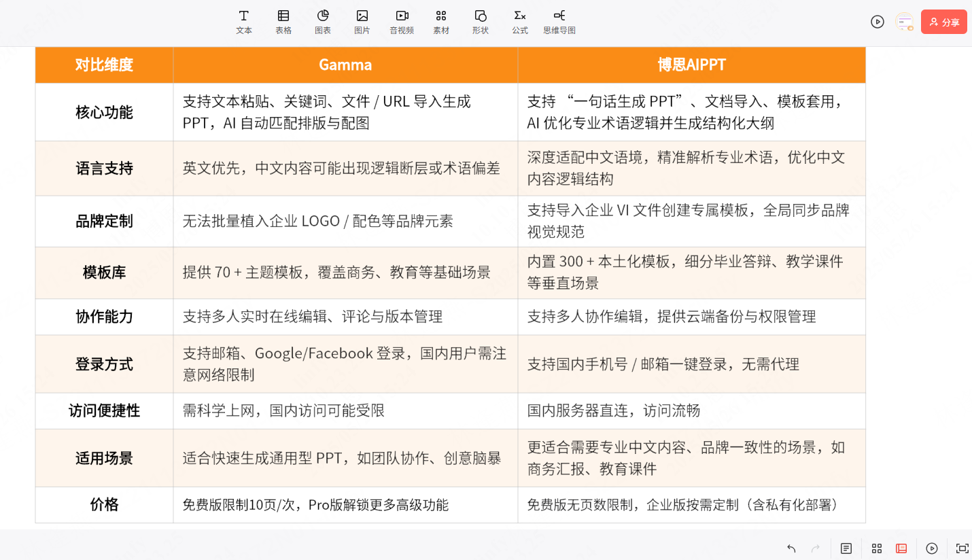The height and width of the screenshot is (560, 972).
Task: Select cell 支持多人实时在线编辑
Action: [x=345, y=317]
